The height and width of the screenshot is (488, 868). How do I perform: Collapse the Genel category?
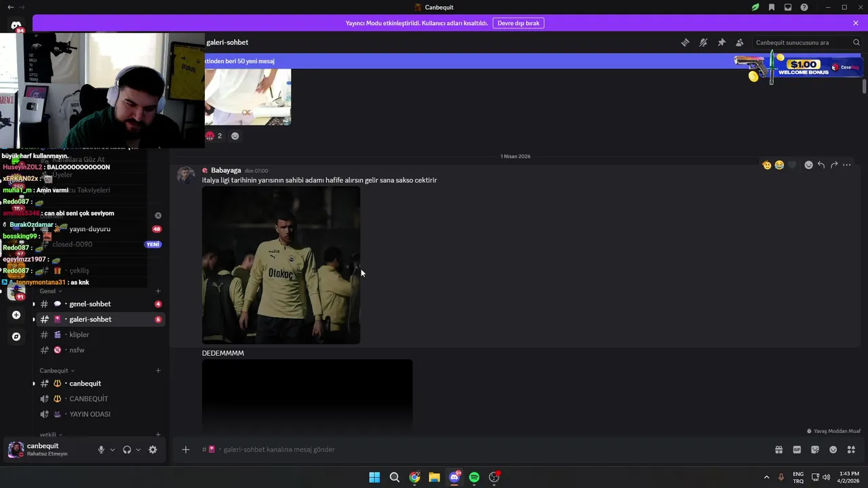(51, 291)
